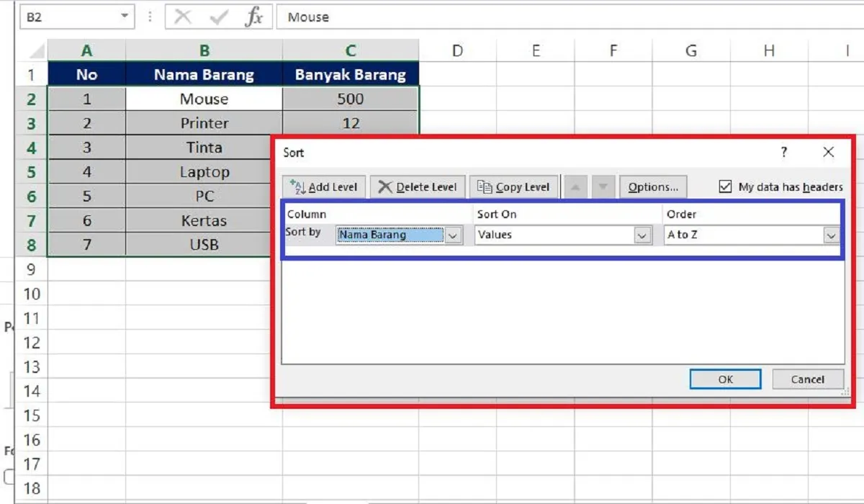
Task: Select row 12 header
Action: click(31, 343)
